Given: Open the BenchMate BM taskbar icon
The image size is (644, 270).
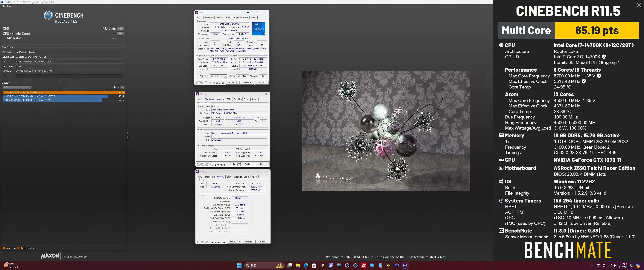Looking at the screenshot, I should click(388, 265).
